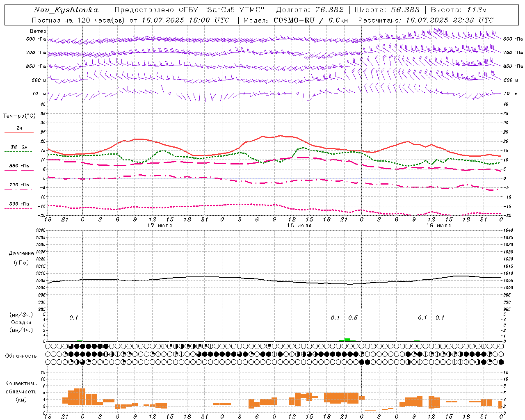
Task: Click the 850 гПа temperature legend entry
Action: pyautogui.click(x=19, y=166)
